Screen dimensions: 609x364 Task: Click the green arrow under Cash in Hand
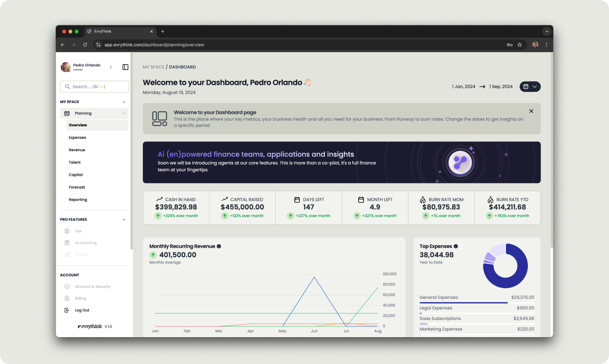(x=158, y=216)
